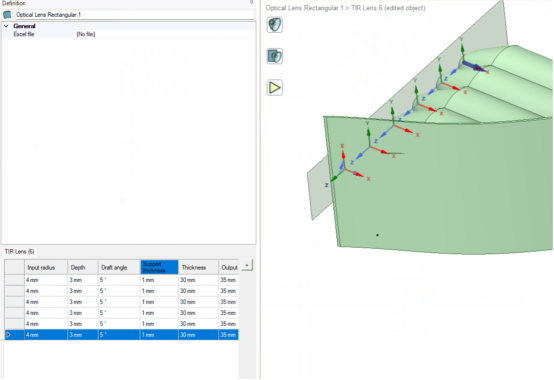Click the Draft angle column header
The image size is (554, 380).
click(119, 267)
